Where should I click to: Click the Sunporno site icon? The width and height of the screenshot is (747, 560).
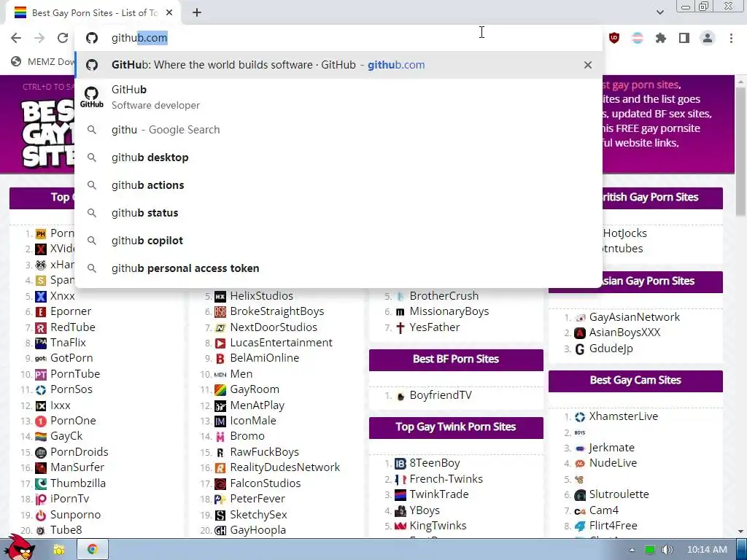[x=41, y=515]
